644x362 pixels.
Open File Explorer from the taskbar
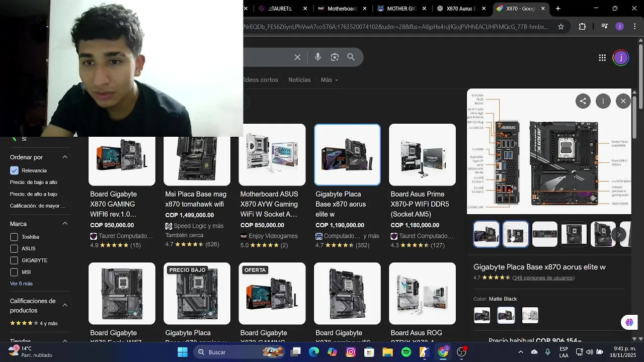tap(387, 352)
